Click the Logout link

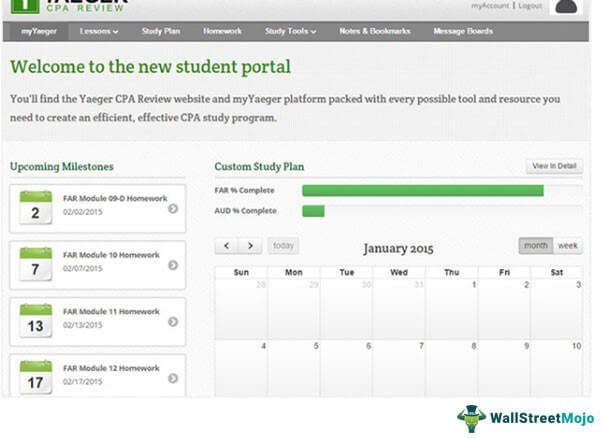pos(530,6)
